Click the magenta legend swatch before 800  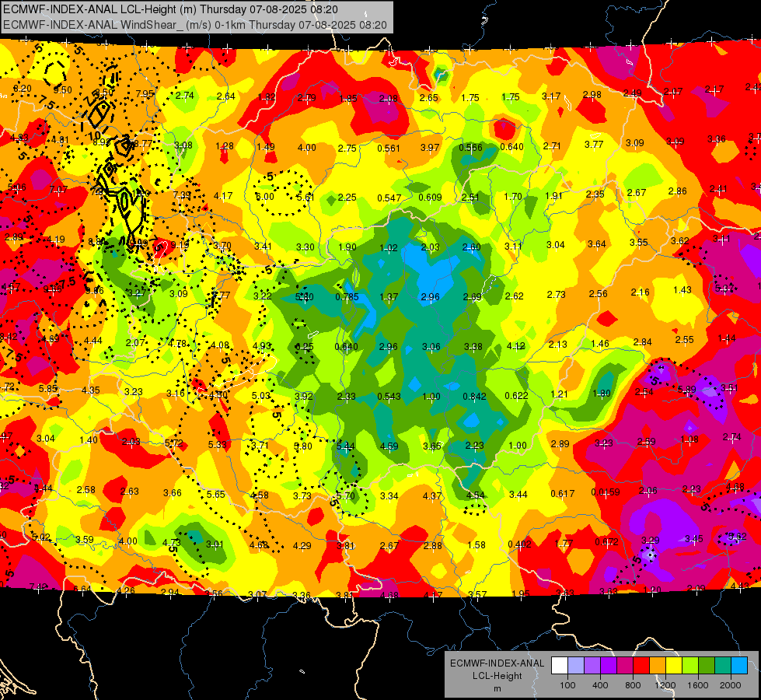[x=625, y=666]
